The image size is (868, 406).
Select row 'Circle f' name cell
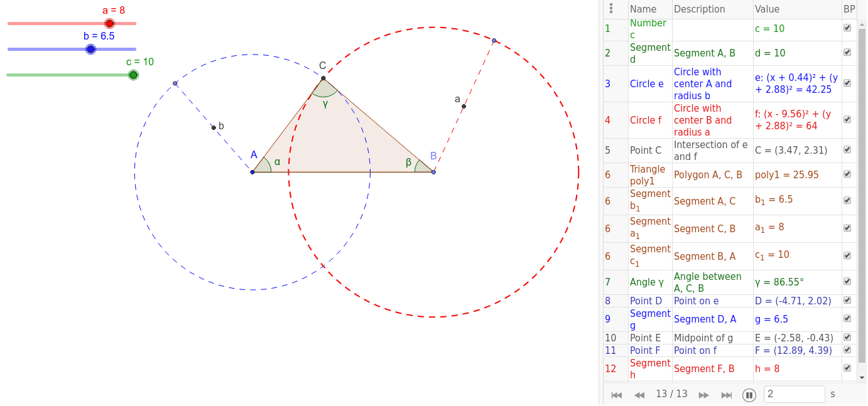[650, 120]
